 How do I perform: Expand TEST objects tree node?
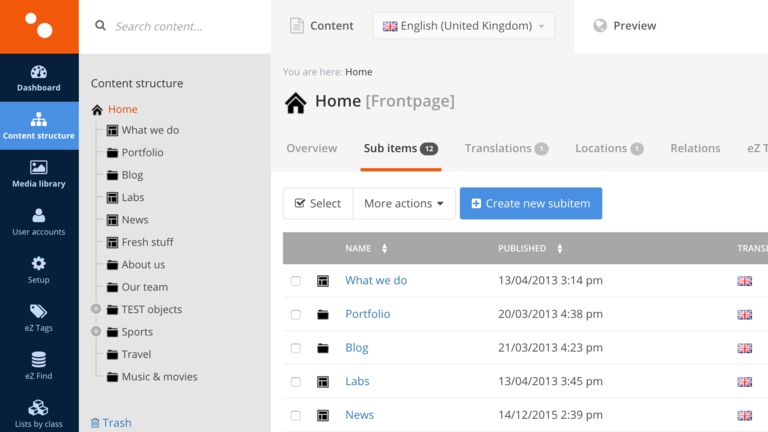pos(96,309)
